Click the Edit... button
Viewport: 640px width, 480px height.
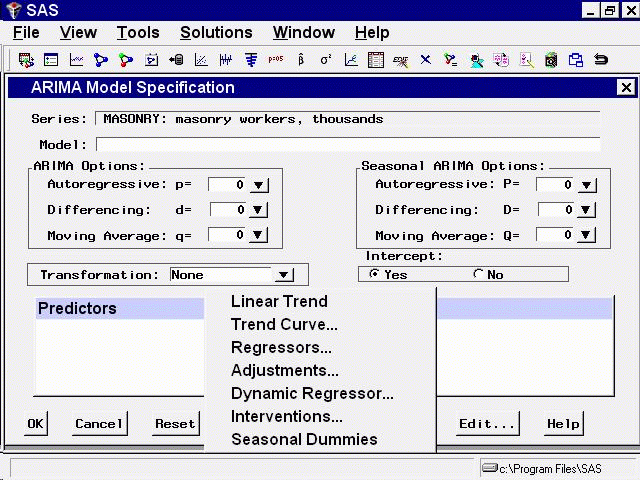(487, 423)
